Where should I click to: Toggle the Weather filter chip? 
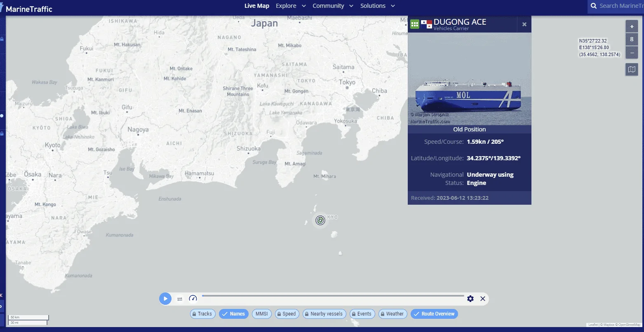(393, 314)
